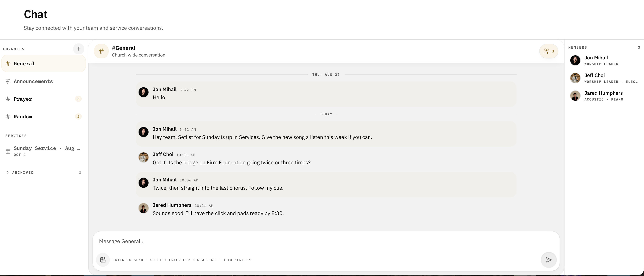Click Jeff Choi's avatar in the Members panel
Screen dimensions: 644x276
point(575,78)
